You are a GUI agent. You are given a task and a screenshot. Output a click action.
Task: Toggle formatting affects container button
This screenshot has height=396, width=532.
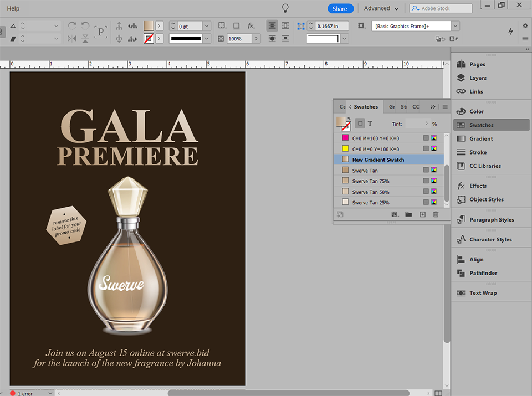point(360,124)
